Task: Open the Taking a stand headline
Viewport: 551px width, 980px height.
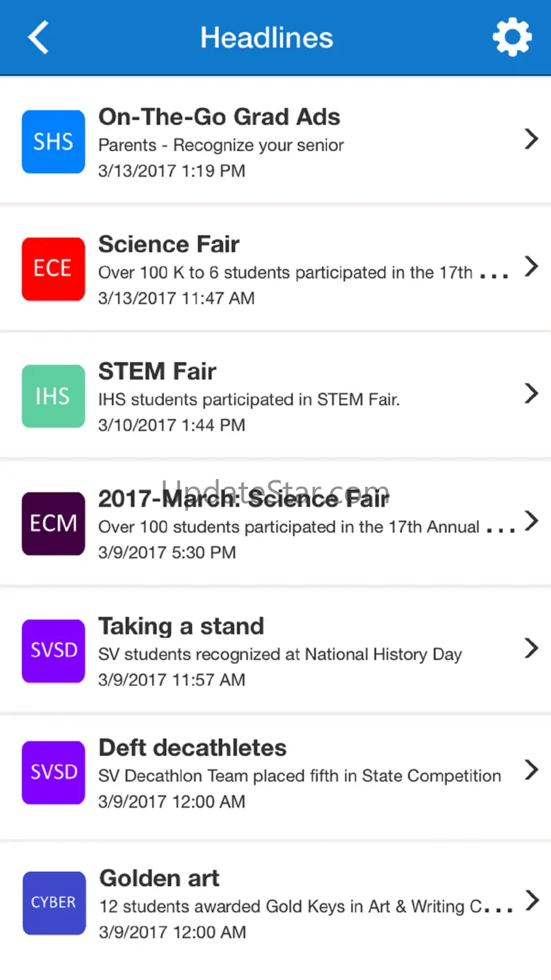Action: click(x=181, y=626)
